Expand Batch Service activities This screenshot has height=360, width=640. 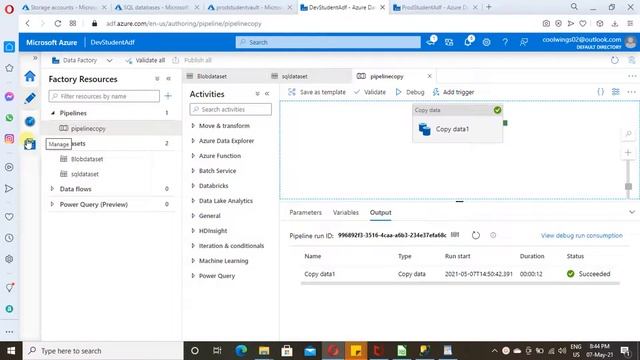coord(193,171)
